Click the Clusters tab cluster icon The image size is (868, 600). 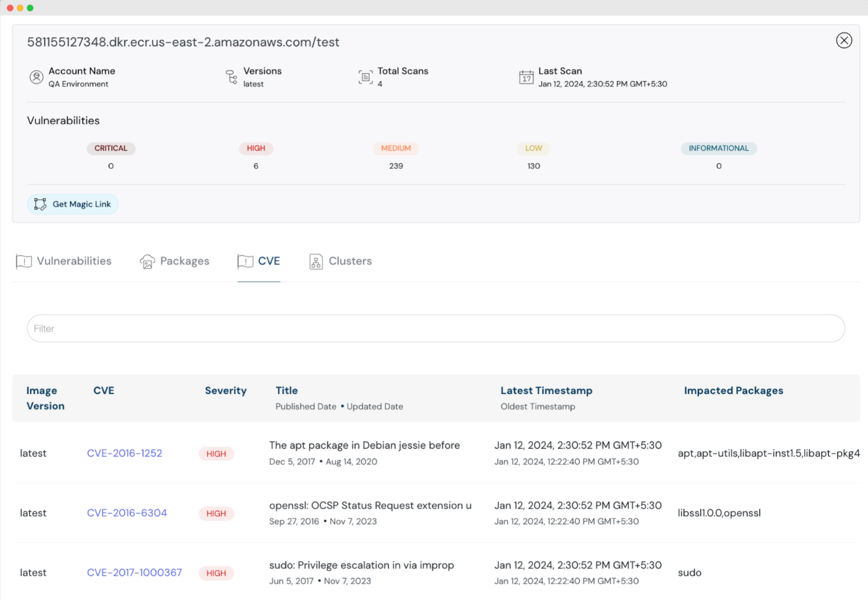315,261
